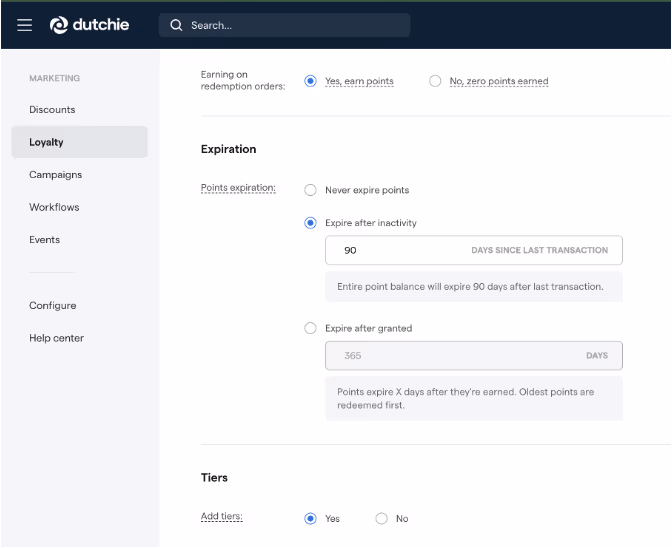This screenshot has width=672, height=548.
Task: Choose 'Expire after granted' radio option
Action: click(310, 329)
